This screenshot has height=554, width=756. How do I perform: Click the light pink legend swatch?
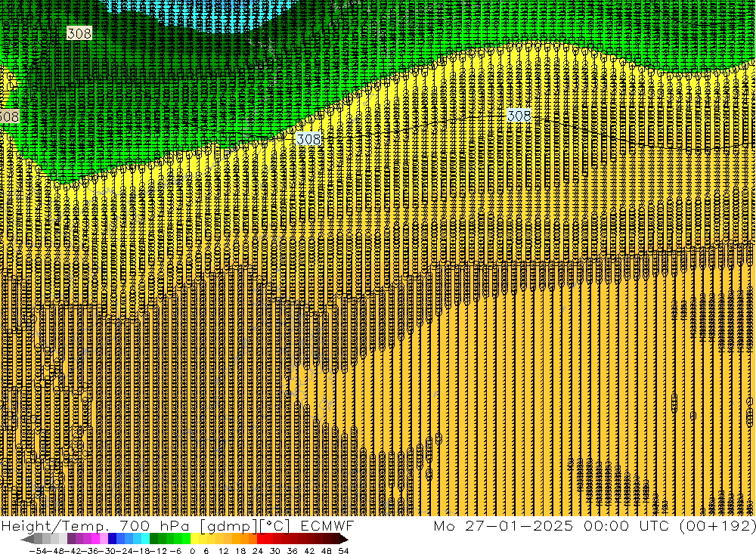tap(104, 539)
